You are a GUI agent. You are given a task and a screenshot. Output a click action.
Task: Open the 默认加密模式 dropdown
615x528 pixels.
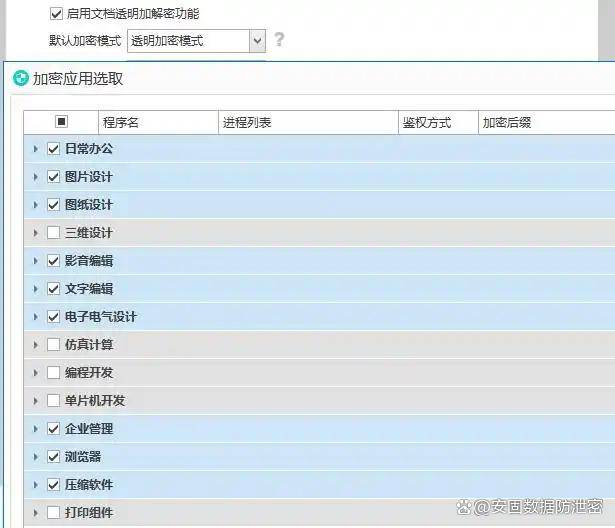tap(256, 41)
